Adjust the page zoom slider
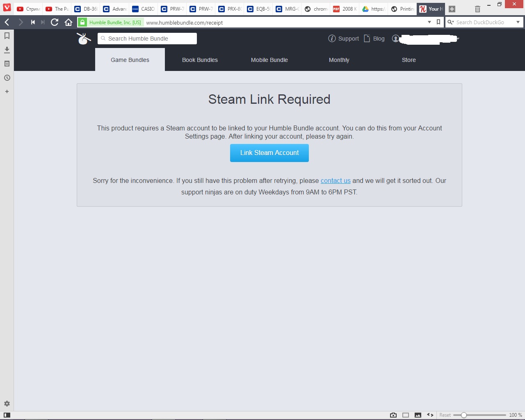This screenshot has height=420, width=525. click(480, 415)
